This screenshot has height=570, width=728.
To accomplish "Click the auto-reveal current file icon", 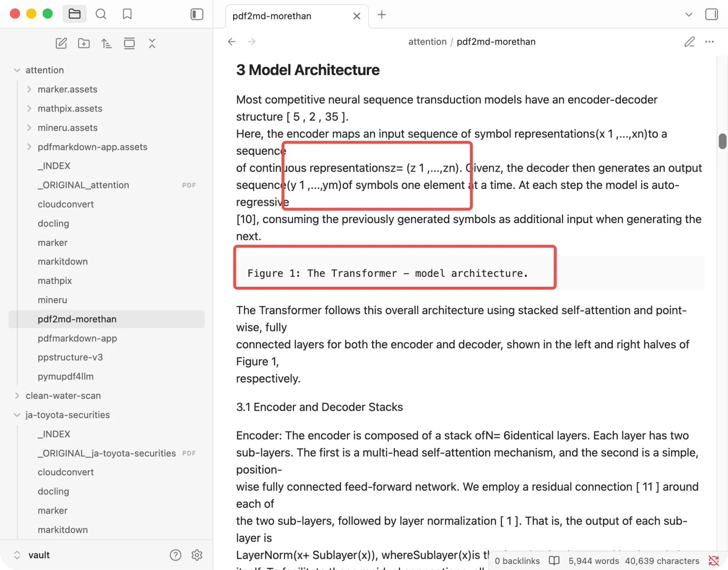I will tap(129, 43).
